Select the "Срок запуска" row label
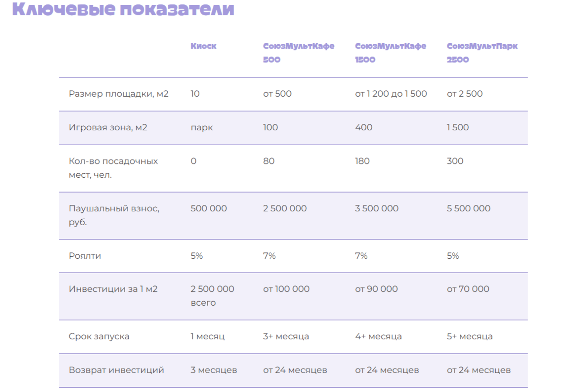This screenshot has height=392, width=583. 99,336
